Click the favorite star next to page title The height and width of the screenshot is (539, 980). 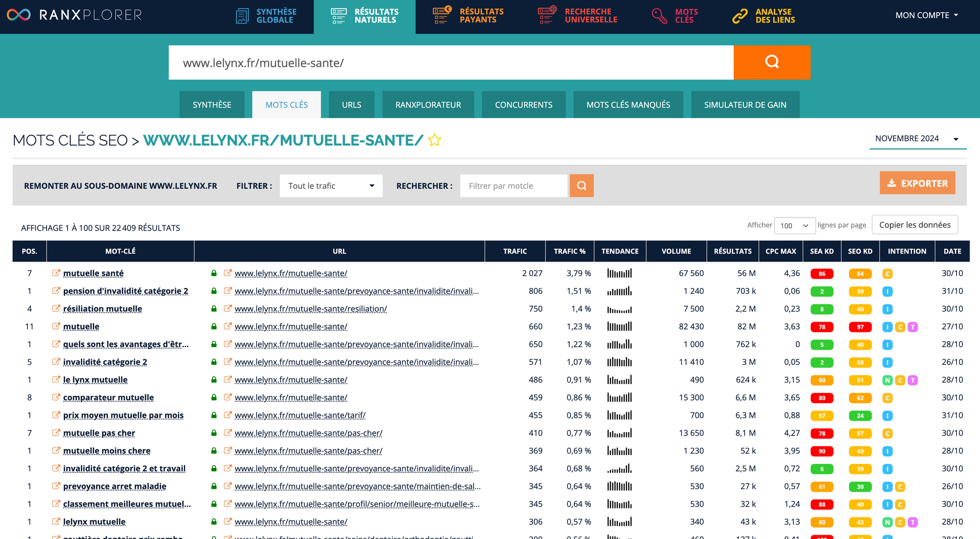point(434,140)
